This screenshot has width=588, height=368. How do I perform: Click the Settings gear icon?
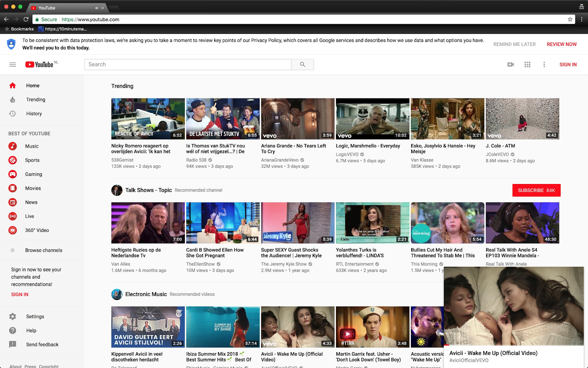point(12,316)
